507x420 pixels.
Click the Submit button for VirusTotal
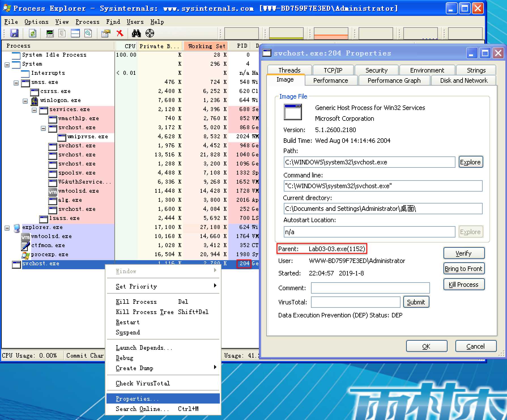[416, 302]
